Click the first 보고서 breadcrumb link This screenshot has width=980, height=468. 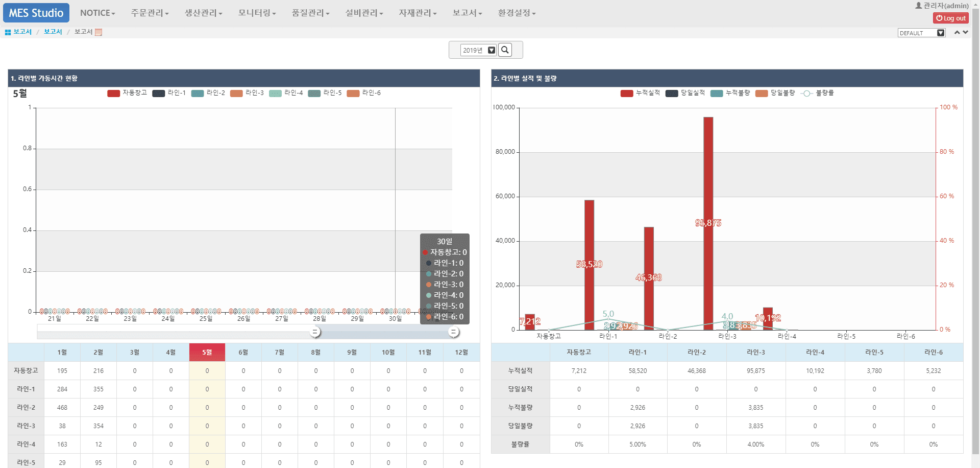click(22, 32)
